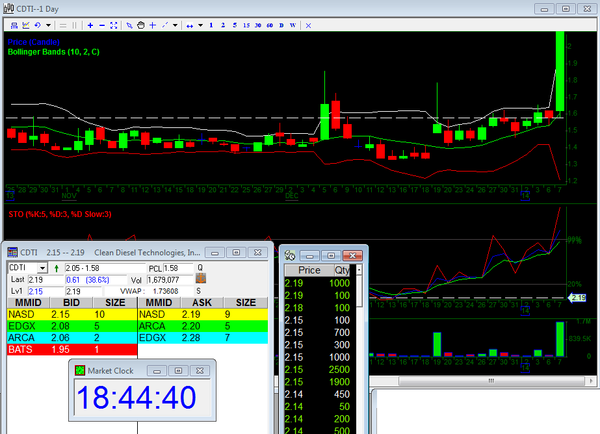Click the Market Clock time display 18:44:40
This screenshot has width=600, height=434.
pos(137,397)
